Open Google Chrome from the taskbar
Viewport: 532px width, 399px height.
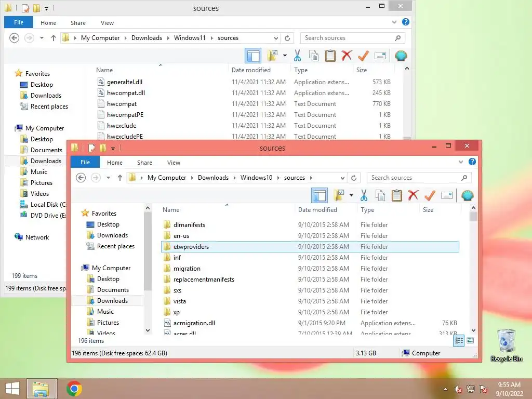(x=74, y=389)
